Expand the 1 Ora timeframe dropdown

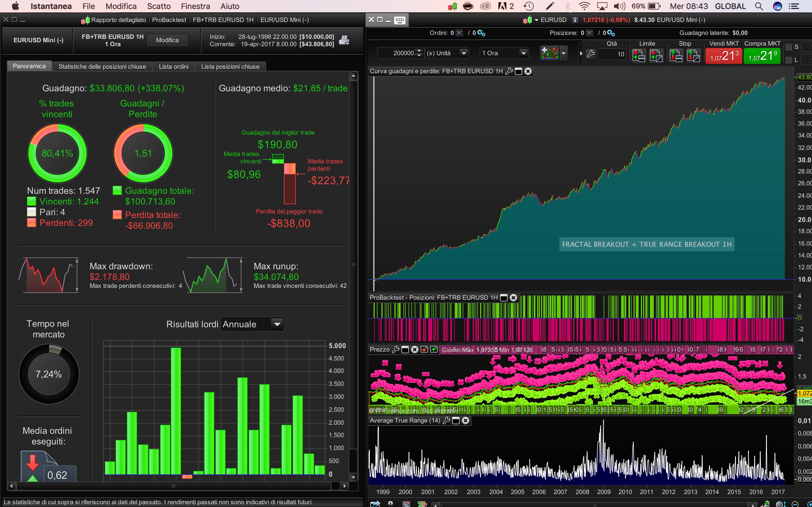(504, 53)
